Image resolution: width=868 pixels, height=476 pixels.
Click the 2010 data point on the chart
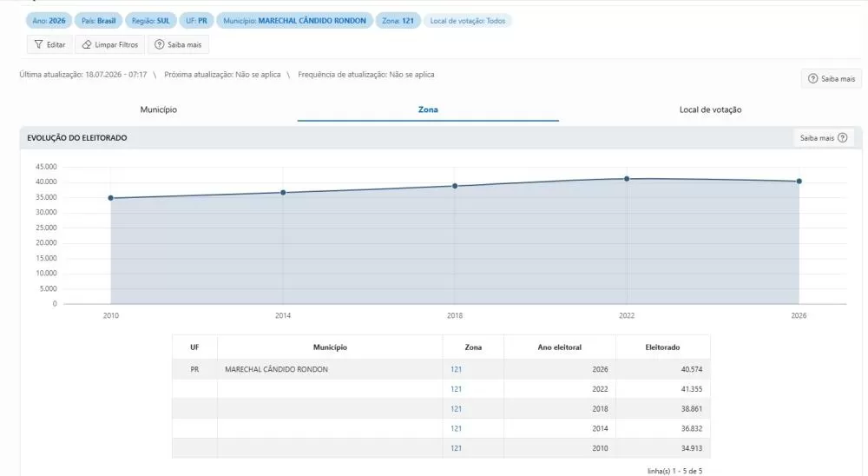pos(111,198)
